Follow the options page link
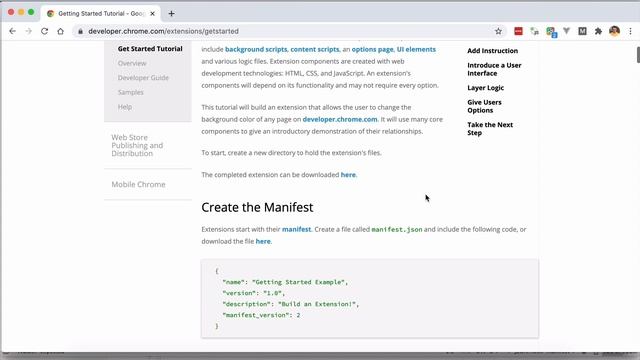The width and height of the screenshot is (640, 360). (372, 49)
